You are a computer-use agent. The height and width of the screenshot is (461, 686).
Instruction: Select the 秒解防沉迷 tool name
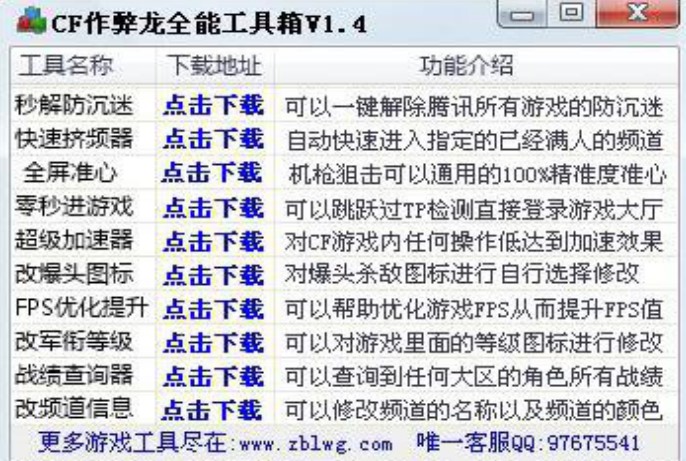74,105
